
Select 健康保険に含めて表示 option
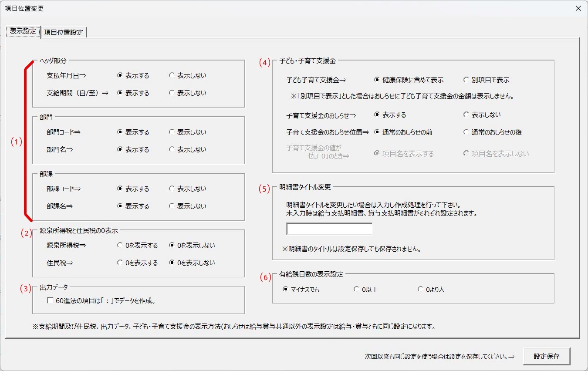coord(409,80)
